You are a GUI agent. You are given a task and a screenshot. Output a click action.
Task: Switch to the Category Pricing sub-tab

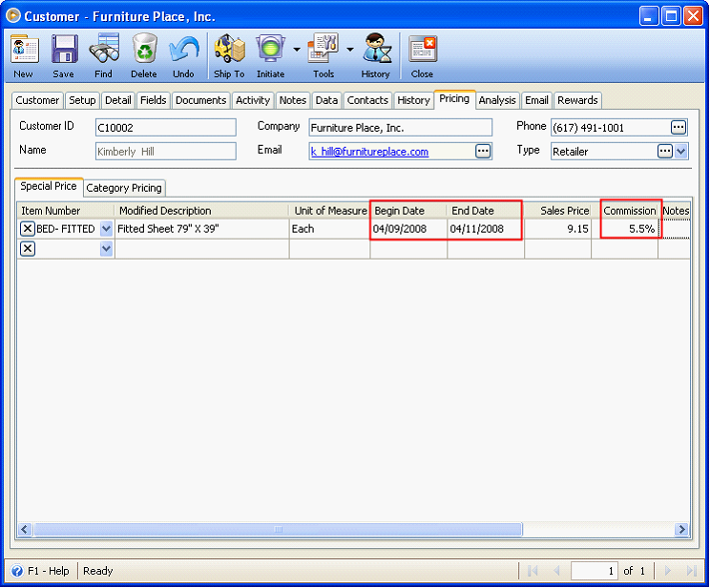[x=124, y=188]
